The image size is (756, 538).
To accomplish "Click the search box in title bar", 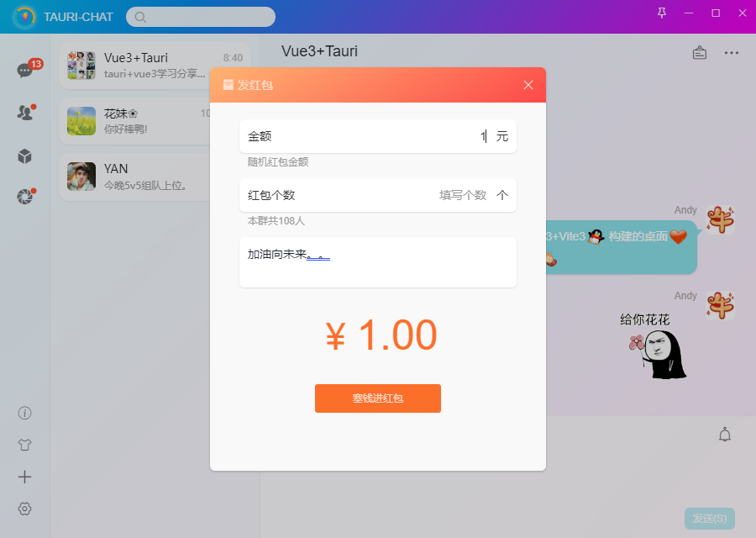I will point(202,17).
